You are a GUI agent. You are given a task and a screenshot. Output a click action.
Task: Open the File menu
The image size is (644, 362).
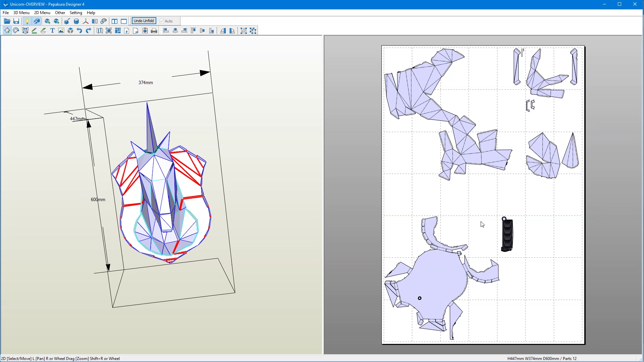click(6, 12)
